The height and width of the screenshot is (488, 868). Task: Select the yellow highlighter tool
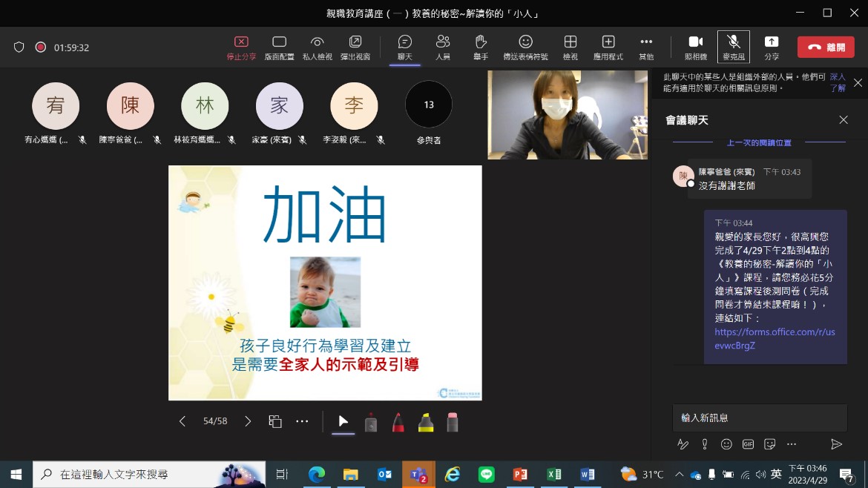pos(426,422)
